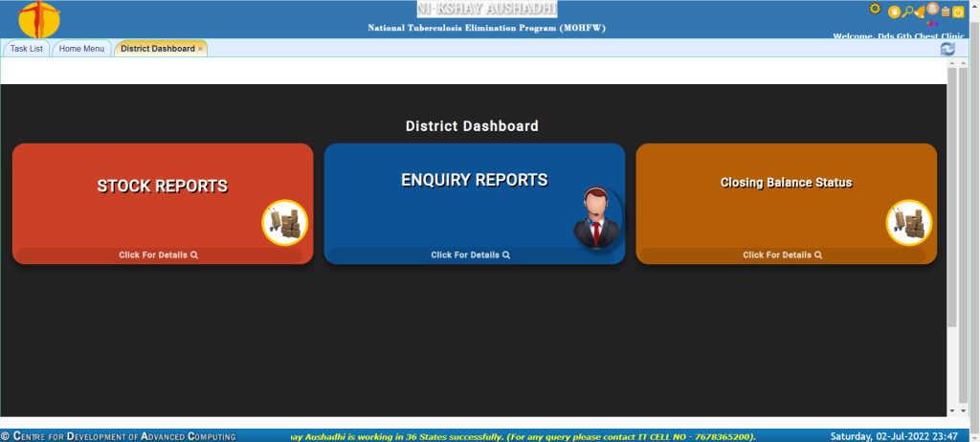Click the dashboard scrollbar up arrow
The height and width of the screenshot is (442, 980).
click(x=952, y=64)
